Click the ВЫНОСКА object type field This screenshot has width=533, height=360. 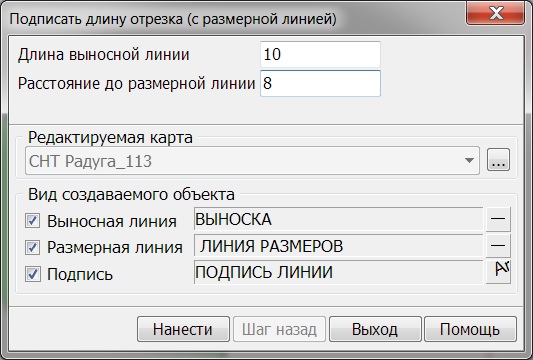click(x=339, y=219)
